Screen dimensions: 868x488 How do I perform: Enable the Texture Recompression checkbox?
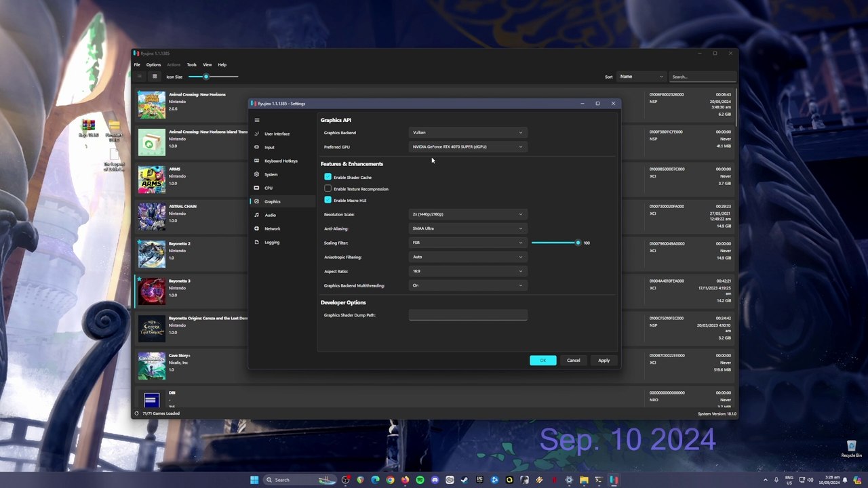point(328,188)
